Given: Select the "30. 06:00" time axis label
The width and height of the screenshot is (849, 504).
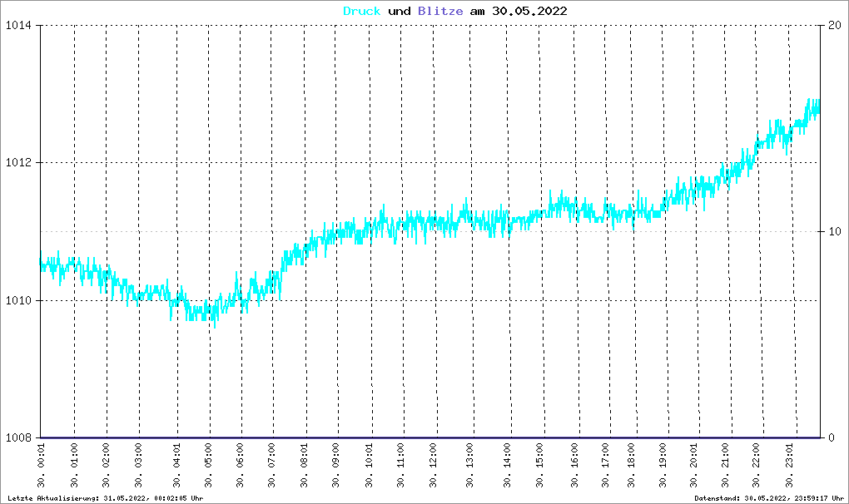Looking at the screenshot, I should pos(241,466).
